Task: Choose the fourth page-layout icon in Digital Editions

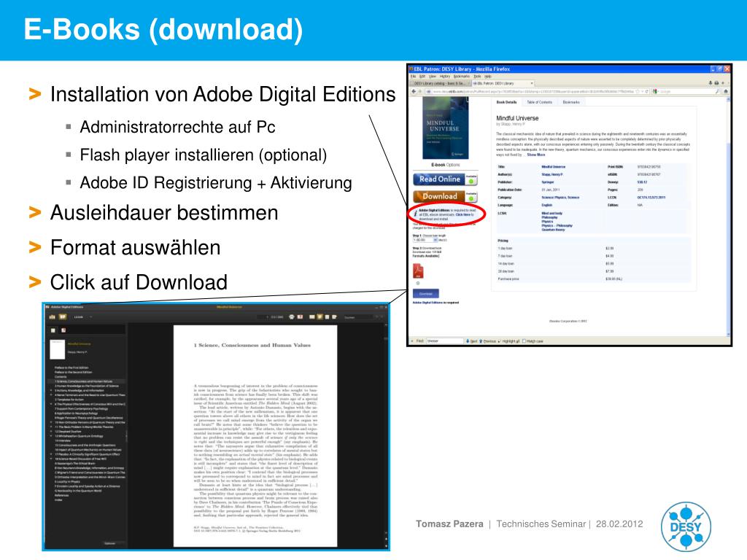Action: click(x=334, y=317)
